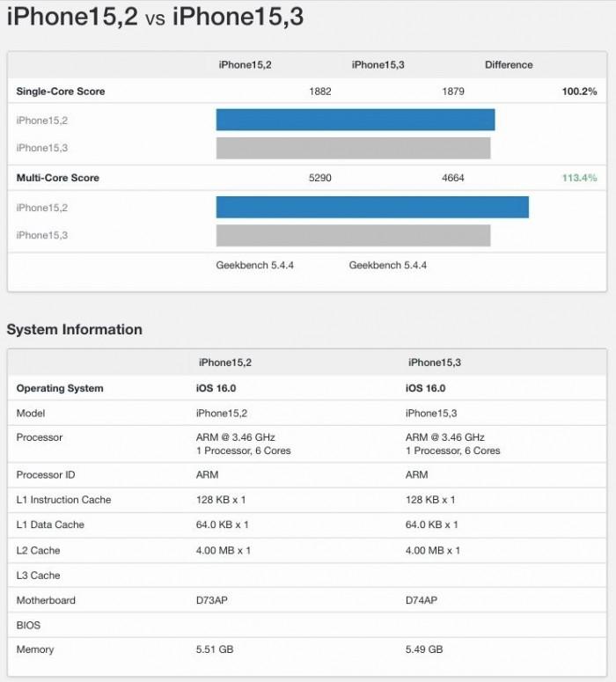Click the gray iPhone15,3 single-core score bar
The width and height of the screenshot is (616, 682).
(353, 148)
